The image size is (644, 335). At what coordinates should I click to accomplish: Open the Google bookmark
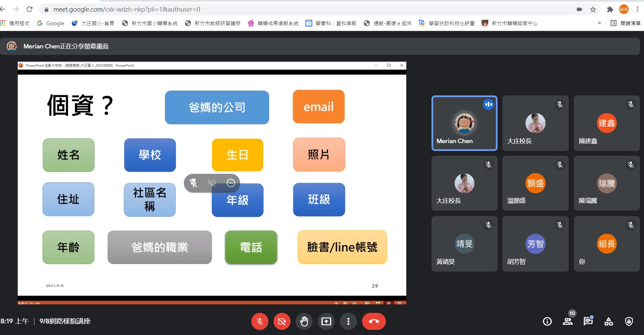click(x=51, y=23)
